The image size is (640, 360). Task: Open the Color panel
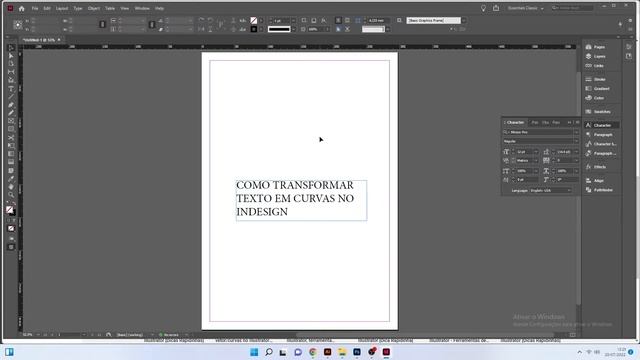pos(598,98)
